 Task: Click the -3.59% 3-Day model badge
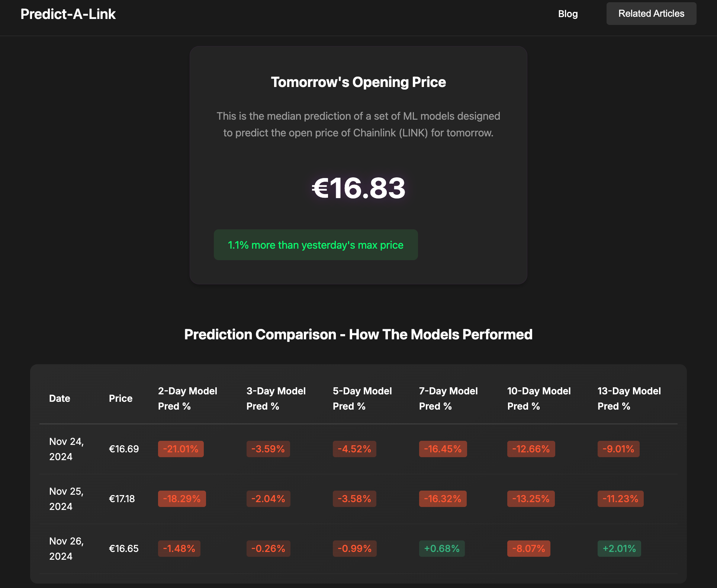268,449
